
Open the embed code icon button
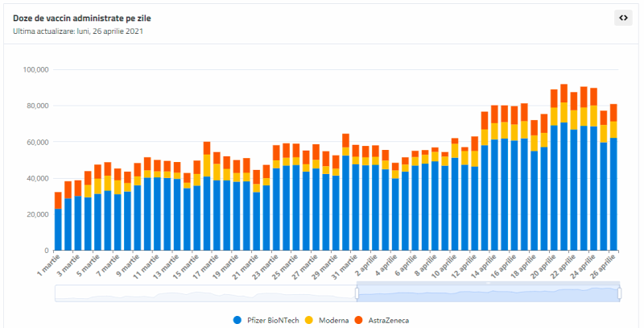623,18
